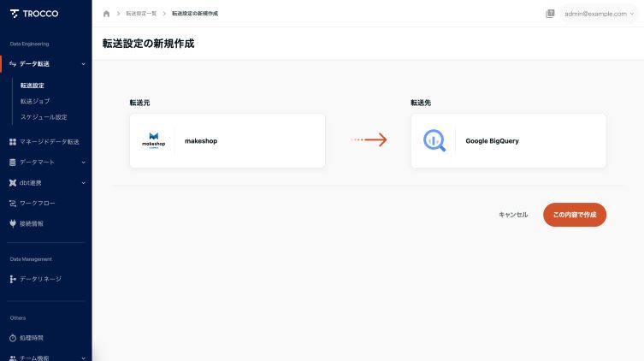Select 転送ジョブ in the sidebar
Image resolution: width=644 pixels, height=361 pixels.
[x=35, y=101]
